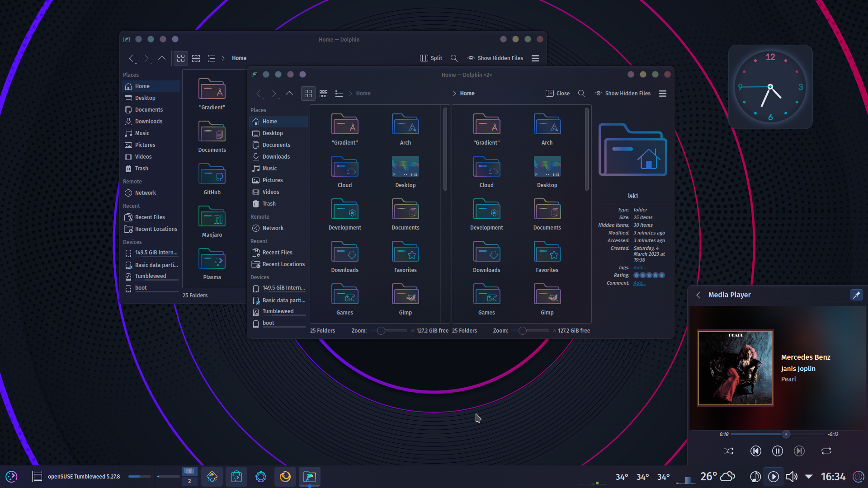Open hamburger menu in the back Dolphin window
Image resolution: width=868 pixels, height=488 pixels.
click(535, 58)
